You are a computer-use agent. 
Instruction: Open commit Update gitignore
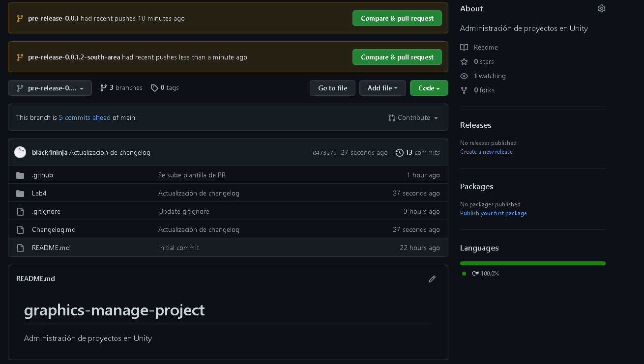184,212
